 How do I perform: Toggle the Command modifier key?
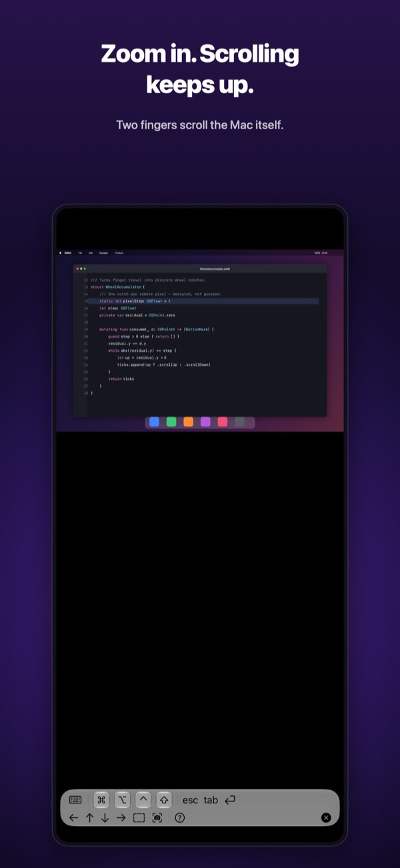(101, 800)
